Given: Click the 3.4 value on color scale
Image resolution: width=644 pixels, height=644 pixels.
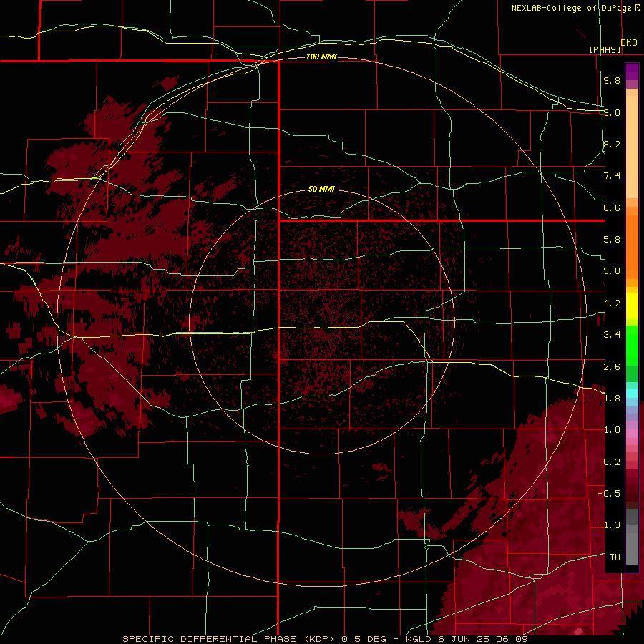Looking at the screenshot, I should (612, 335).
